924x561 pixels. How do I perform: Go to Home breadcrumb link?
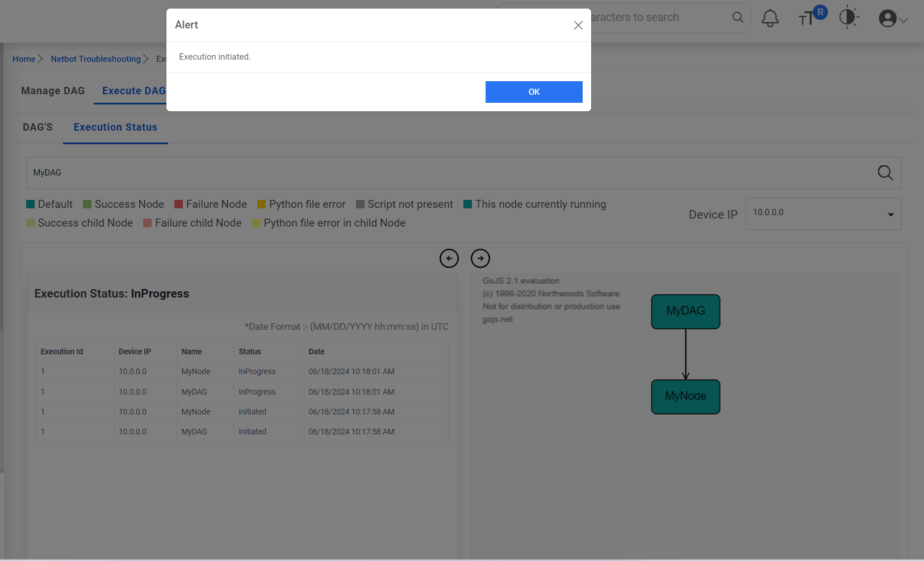24,59
